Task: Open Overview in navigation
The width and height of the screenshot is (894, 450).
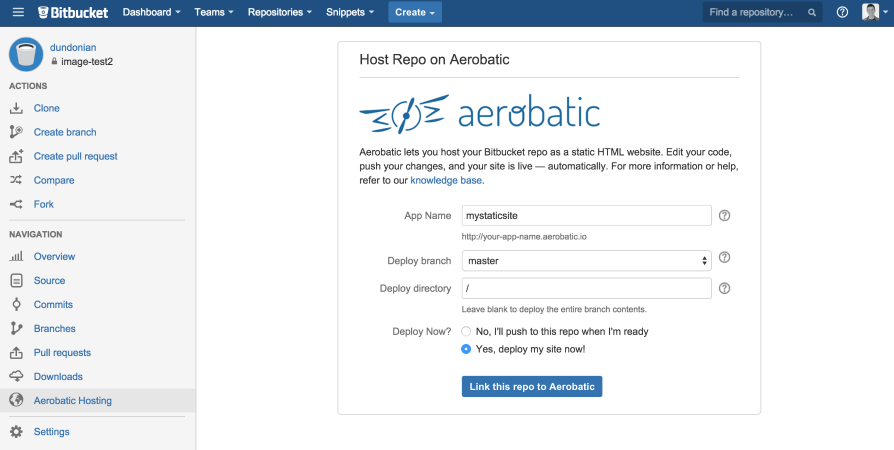Action: pyautogui.click(x=54, y=256)
